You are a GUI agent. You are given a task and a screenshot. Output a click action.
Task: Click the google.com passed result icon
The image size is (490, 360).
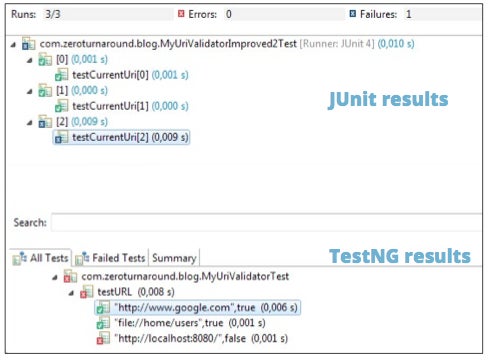(103, 308)
